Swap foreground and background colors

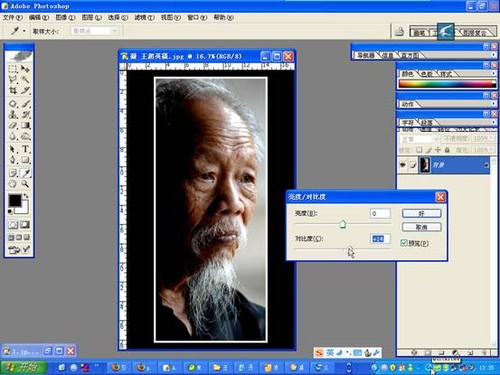26,196
